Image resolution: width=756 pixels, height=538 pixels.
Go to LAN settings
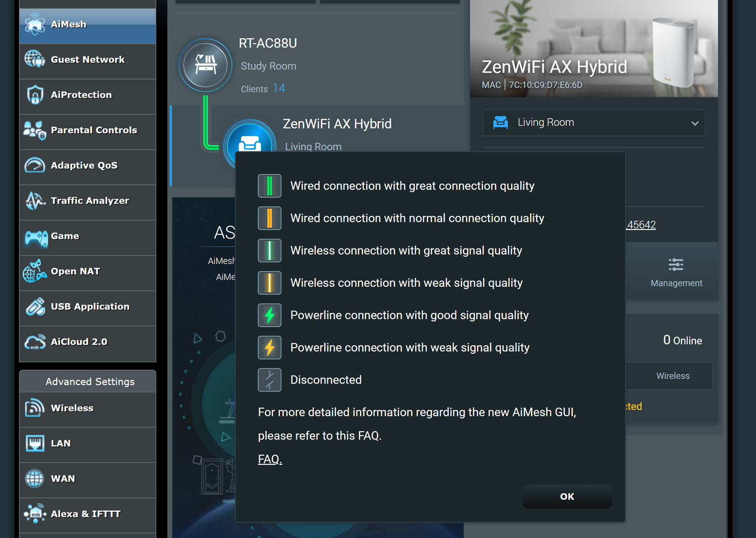(61, 443)
